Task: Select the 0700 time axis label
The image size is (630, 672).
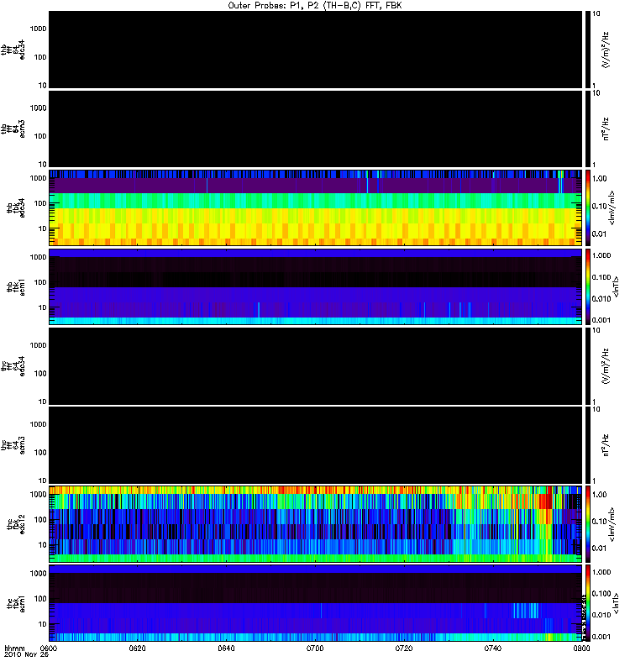Action: click(x=315, y=648)
